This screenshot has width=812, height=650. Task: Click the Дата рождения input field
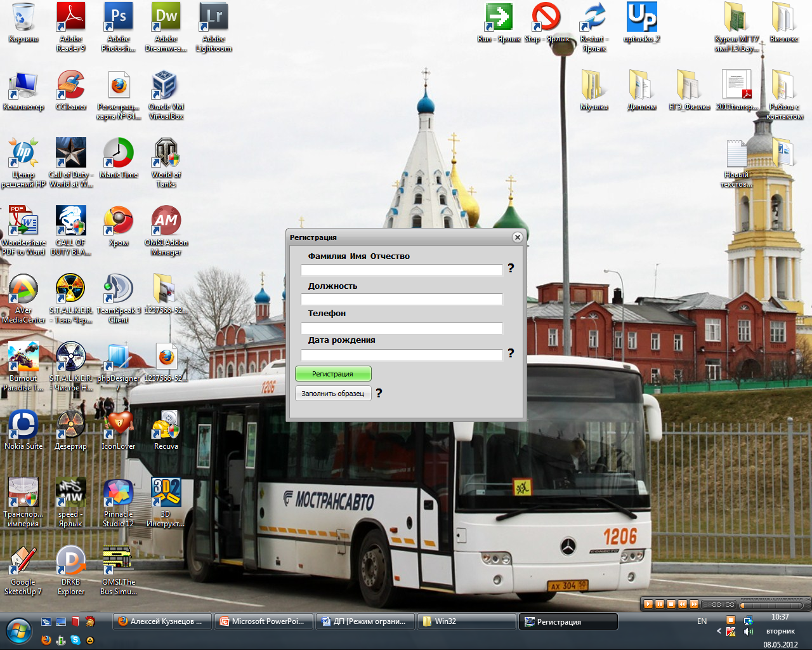click(x=402, y=355)
